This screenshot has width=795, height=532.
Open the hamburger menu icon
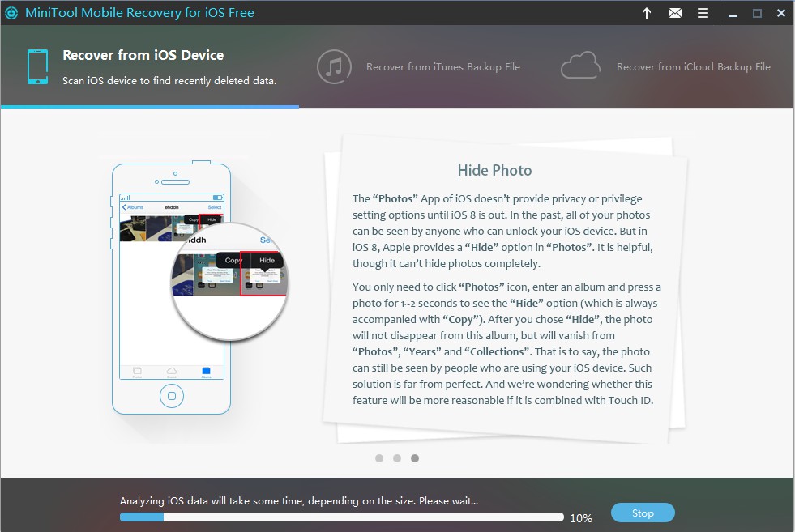[703, 13]
